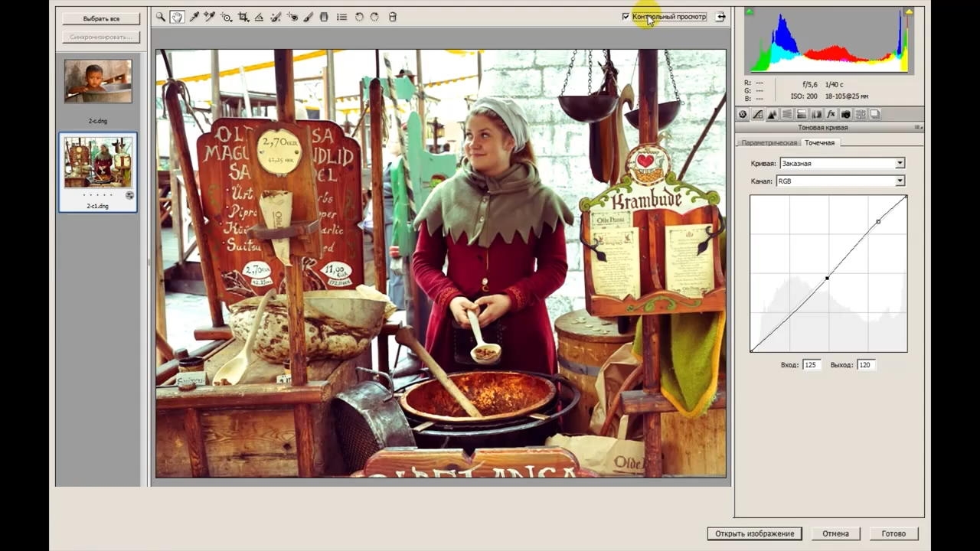This screenshot has width=980, height=551.
Task: Select the 2-c.dng thumbnail
Action: (98, 81)
